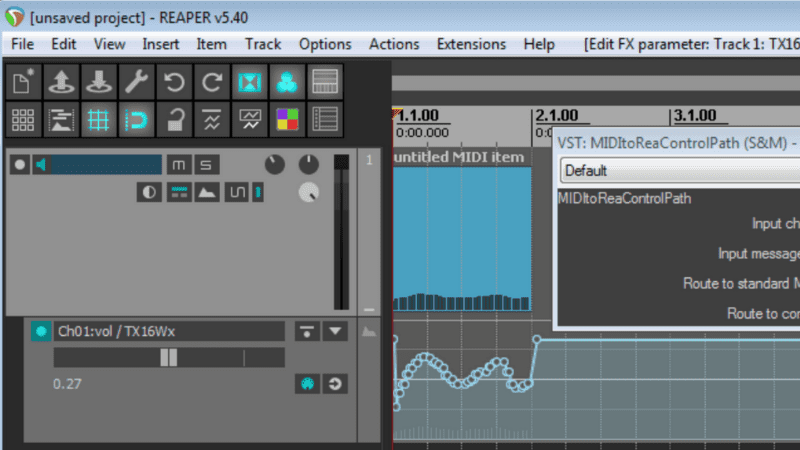The height and width of the screenshot is (450, 800).
Task: Toggle item grouping toolbar icon
Action: coord(325,82)
